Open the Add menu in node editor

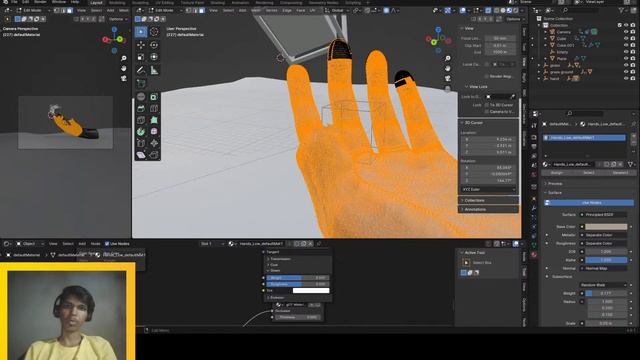pos(82,244)
